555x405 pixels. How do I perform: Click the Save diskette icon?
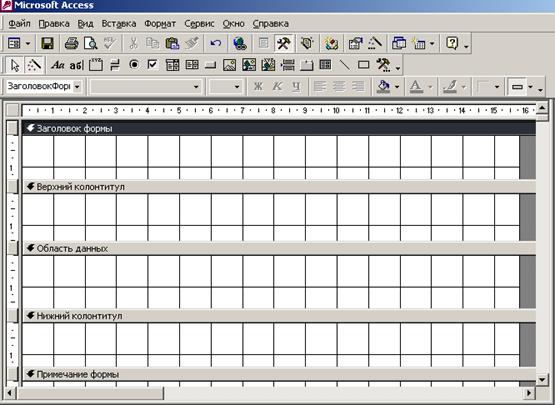pos(47,44)
